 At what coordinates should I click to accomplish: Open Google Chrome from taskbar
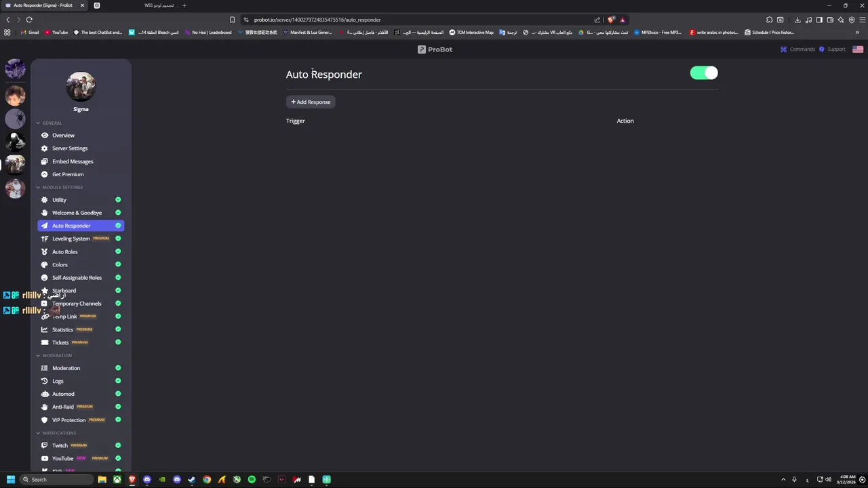click(x=207, y=480)
